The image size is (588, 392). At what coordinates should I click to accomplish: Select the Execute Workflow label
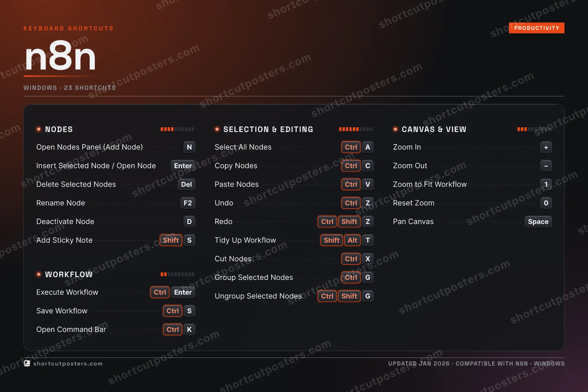click(67, 292)
